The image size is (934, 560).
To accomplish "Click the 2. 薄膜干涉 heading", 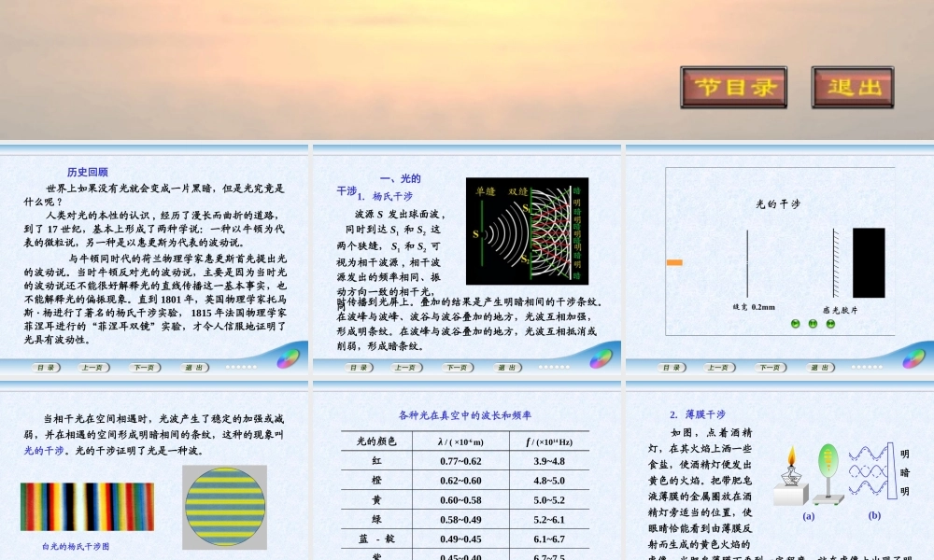I will (698, 414).
